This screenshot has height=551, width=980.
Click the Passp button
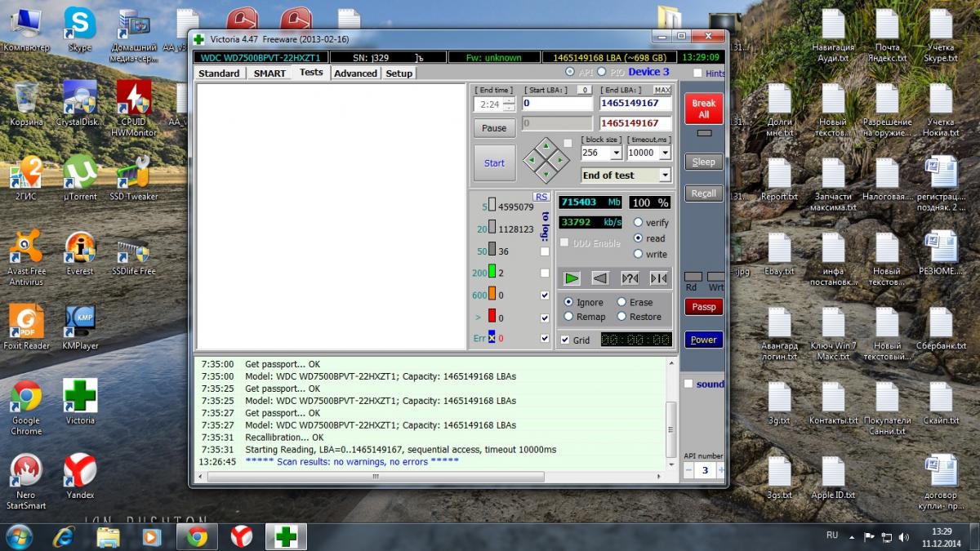[703, 307]
